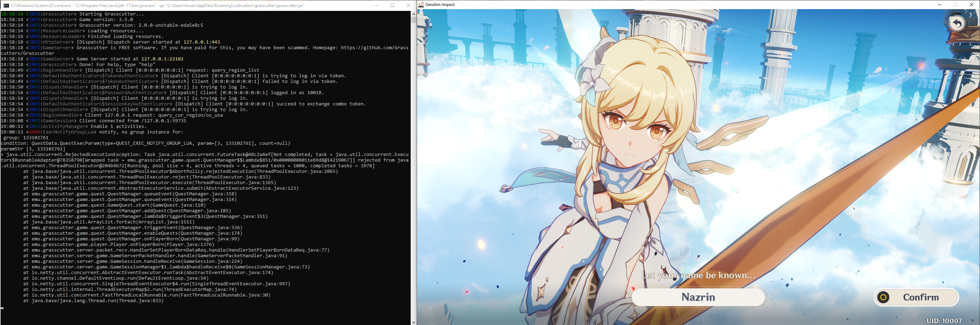Click "notify, no group instance for:" warning line

pyautogui.click(x=92, y=132)
